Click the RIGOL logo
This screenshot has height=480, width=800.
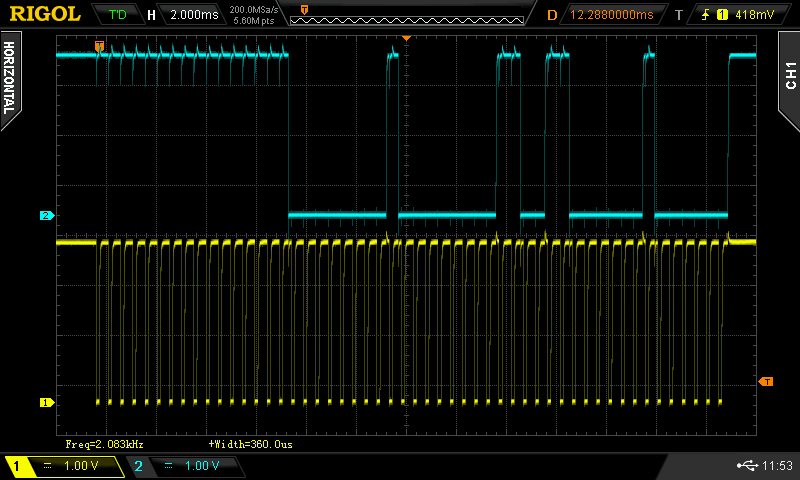tap(45, 14)
